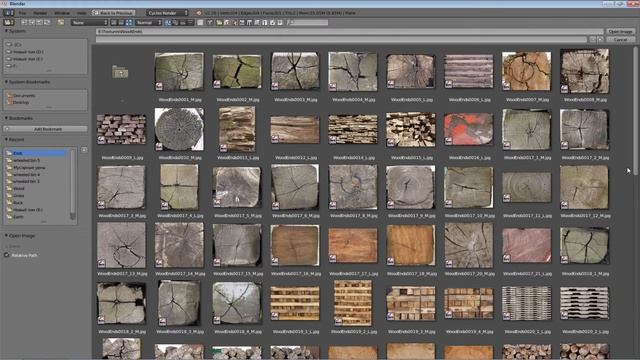Select WoodEnds0007_M.jpg thumbnail
Screen dimensions: 640x360
tap(527, 71)
